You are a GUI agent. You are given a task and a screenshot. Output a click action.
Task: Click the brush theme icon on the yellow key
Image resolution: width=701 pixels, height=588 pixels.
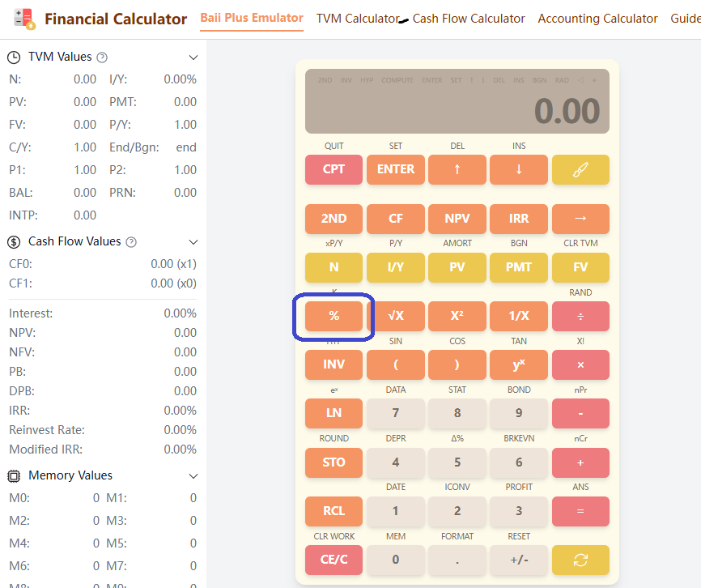coord(580,169)
